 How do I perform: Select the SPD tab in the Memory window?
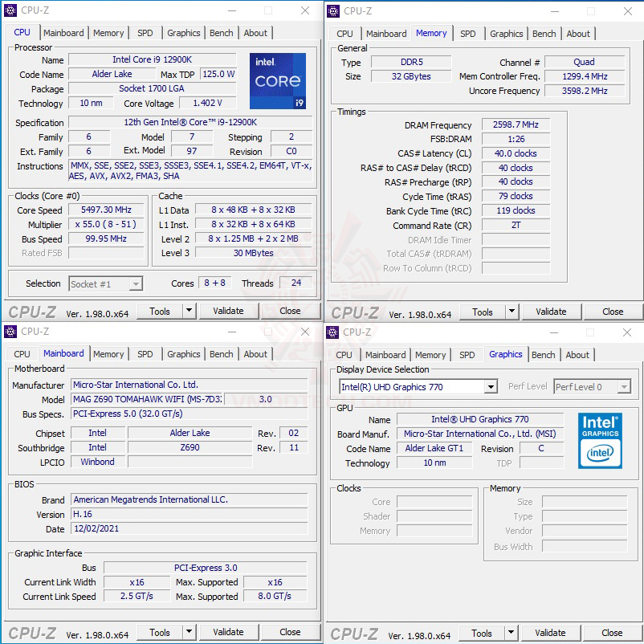pos(468,34)
